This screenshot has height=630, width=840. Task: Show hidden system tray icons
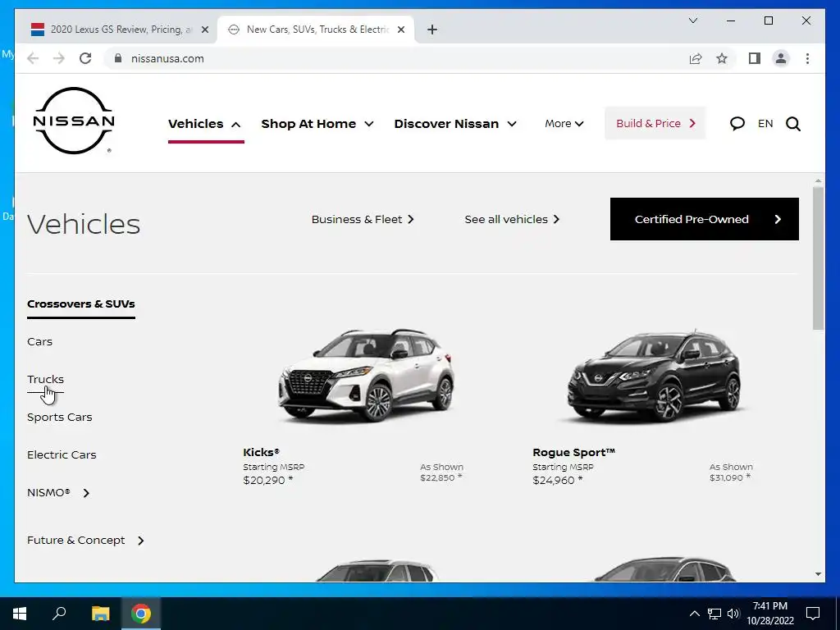[694, 614]
